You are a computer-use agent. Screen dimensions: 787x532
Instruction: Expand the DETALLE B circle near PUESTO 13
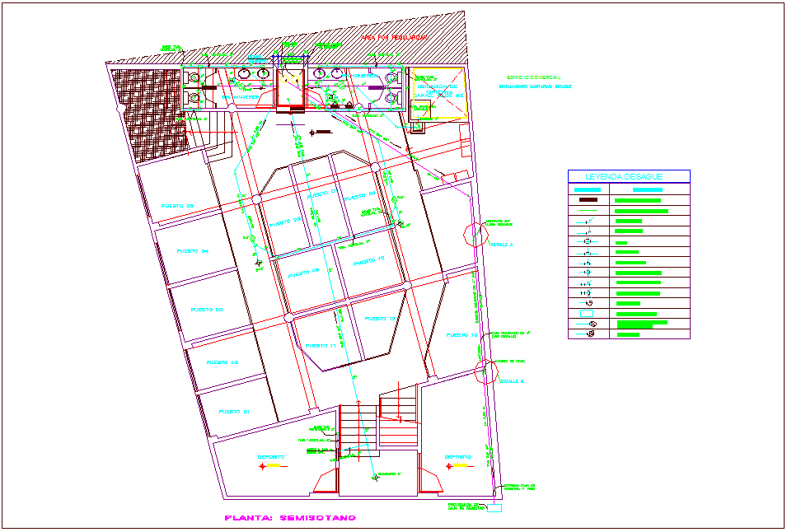click(x=486, y=372)
